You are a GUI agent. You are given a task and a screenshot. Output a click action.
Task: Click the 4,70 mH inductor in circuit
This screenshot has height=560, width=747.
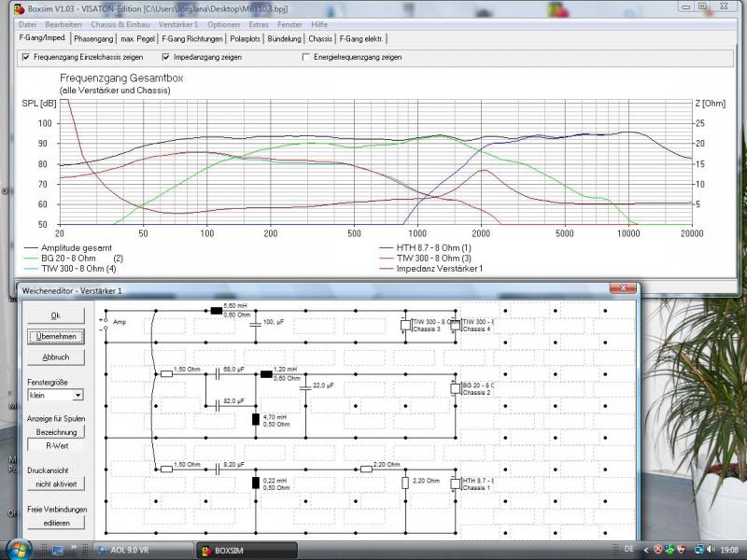(255, 418)
